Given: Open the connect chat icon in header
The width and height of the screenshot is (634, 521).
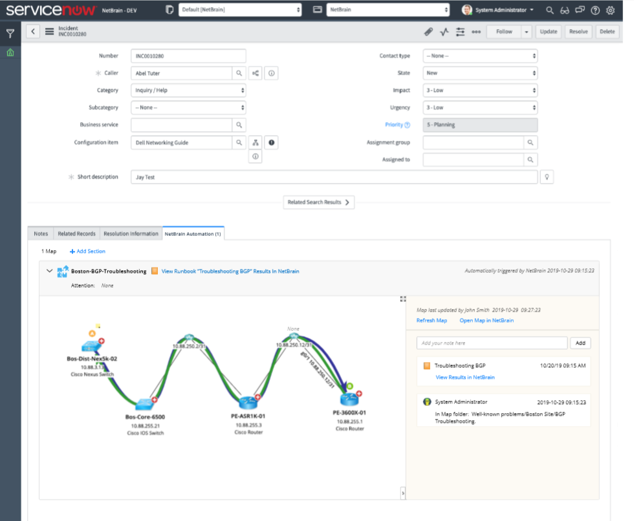Looking at the screenshot, I should click(580, 10).
